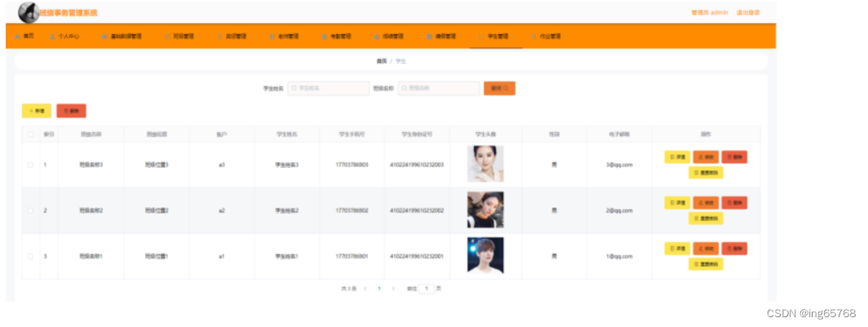Go to previous page with left chevron
Viewport: 868px width, 327px height.
pyautogui.click(x=365, y=289)
